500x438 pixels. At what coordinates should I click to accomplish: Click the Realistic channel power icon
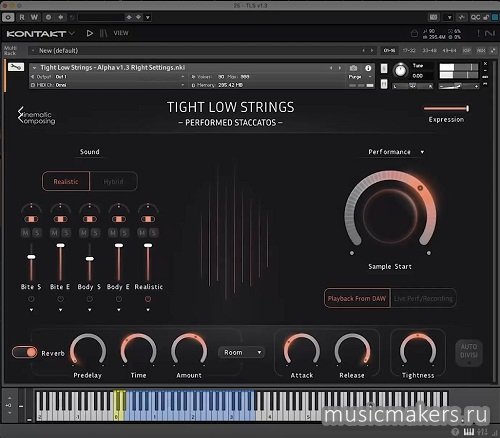(148, 299)
